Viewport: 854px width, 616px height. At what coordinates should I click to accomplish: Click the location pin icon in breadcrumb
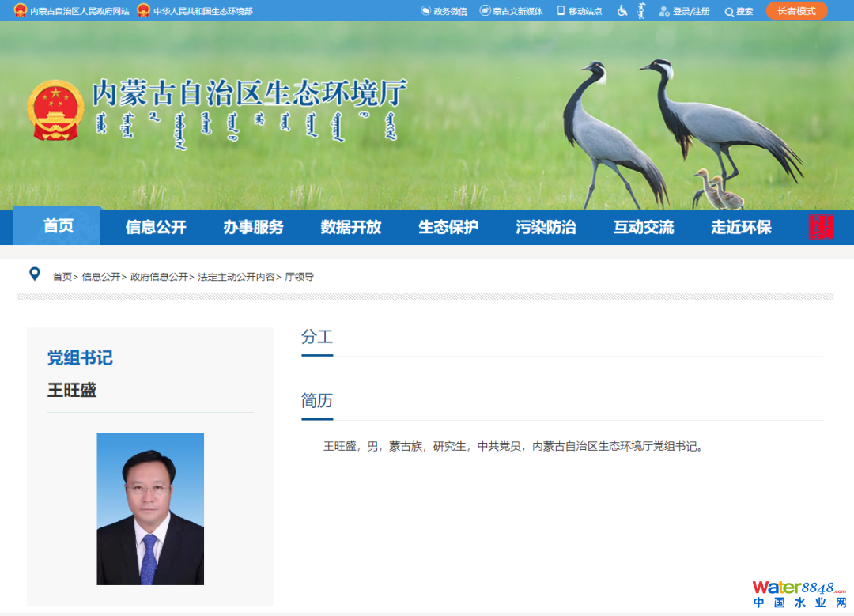coord(35,274)
